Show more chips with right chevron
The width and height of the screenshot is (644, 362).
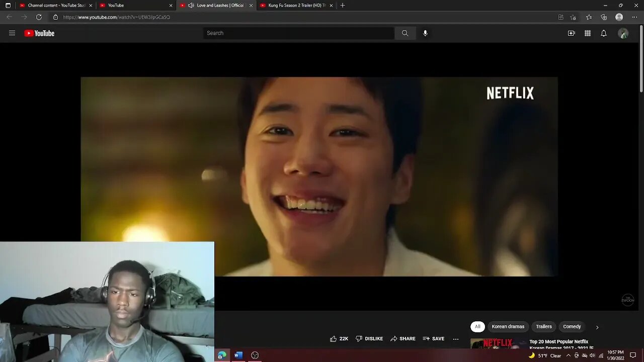[597, 327]
